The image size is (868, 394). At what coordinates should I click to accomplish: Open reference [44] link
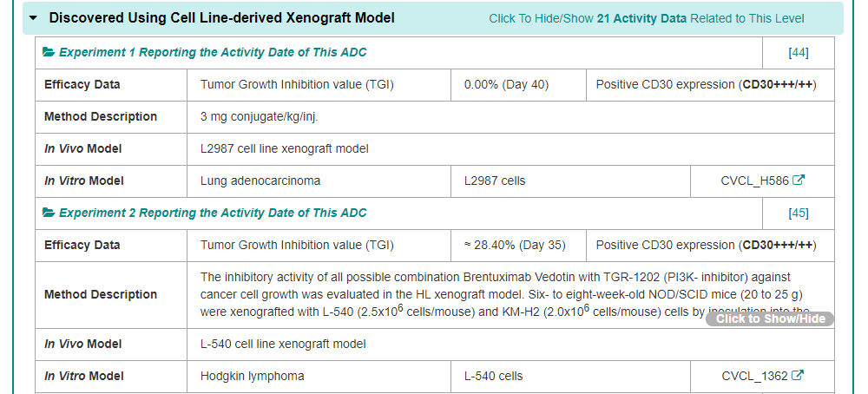798,53
